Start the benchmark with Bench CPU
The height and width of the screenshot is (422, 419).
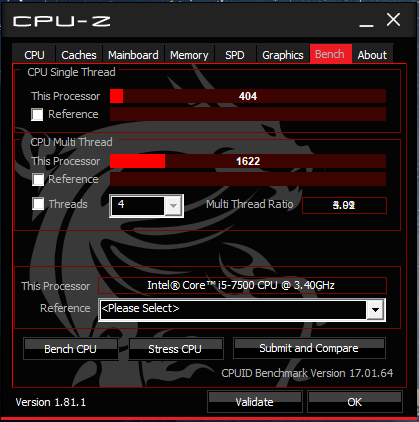[71, 349]
